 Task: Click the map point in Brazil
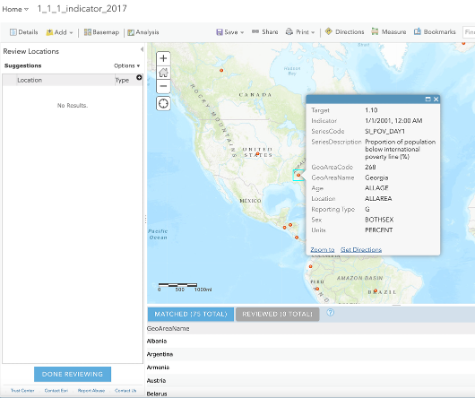[x=375, y=291]
